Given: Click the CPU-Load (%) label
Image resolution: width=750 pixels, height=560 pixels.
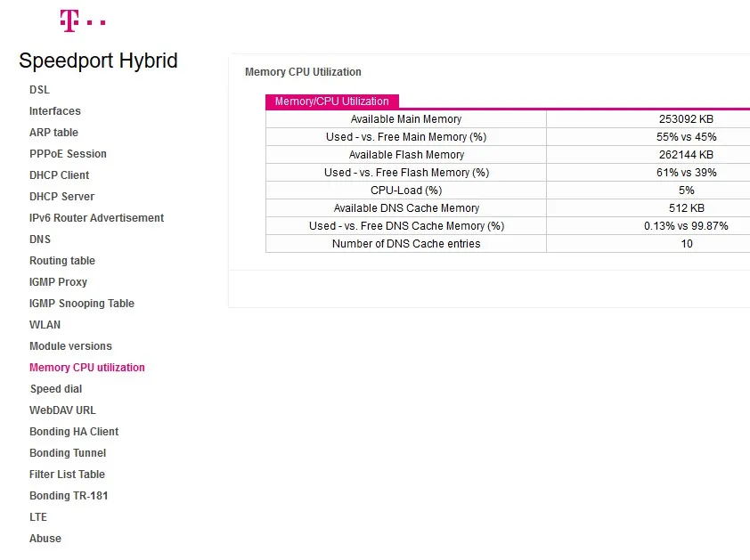Looking at the screenshot, I should coord(406,191).
